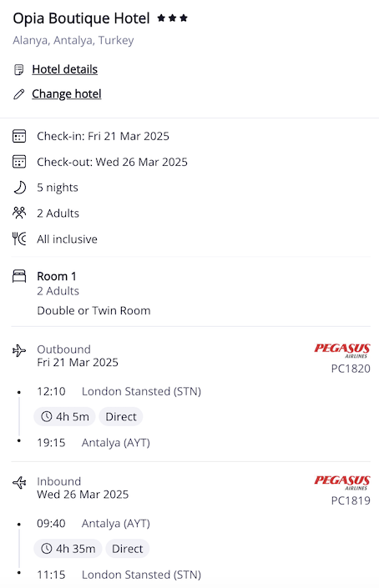The width and height of the screenshot is (379, 588).
Task: Click the hotel details document icon
Action: click(18, 70)
